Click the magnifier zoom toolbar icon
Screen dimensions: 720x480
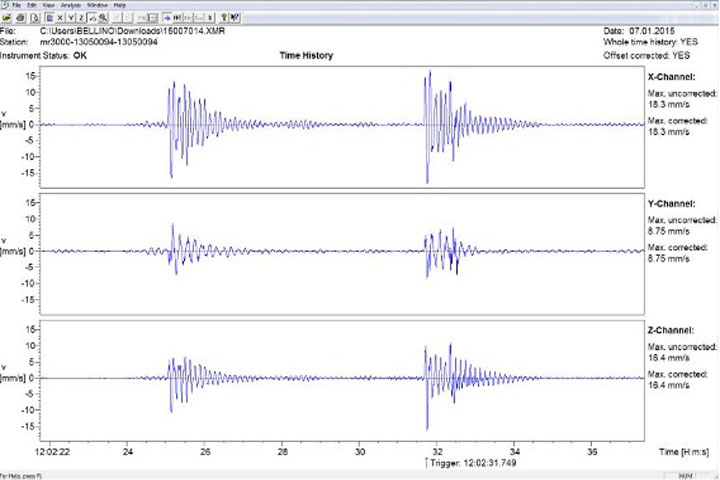103,17
